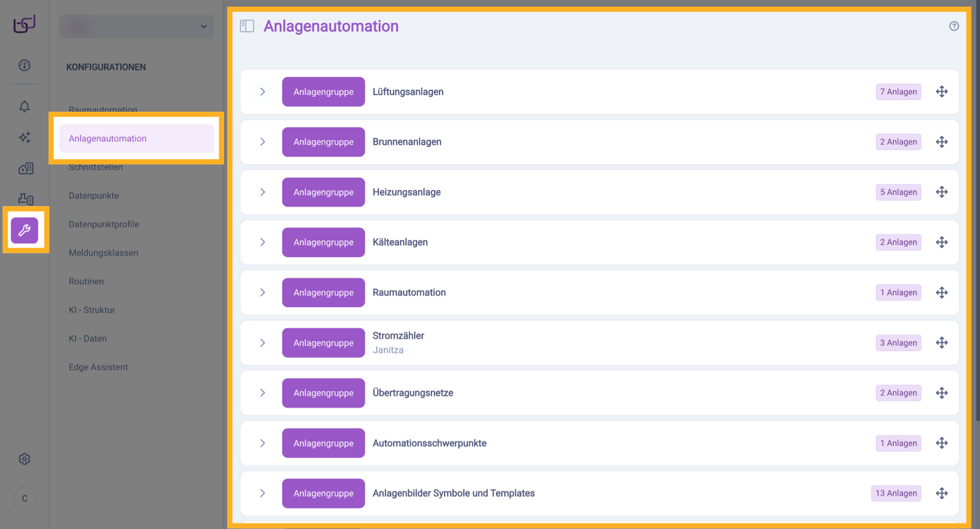This screenshot has height=529, width=980.
Task: Open the settings gear at sidebar bottom
Action: (x=24, y=459)
